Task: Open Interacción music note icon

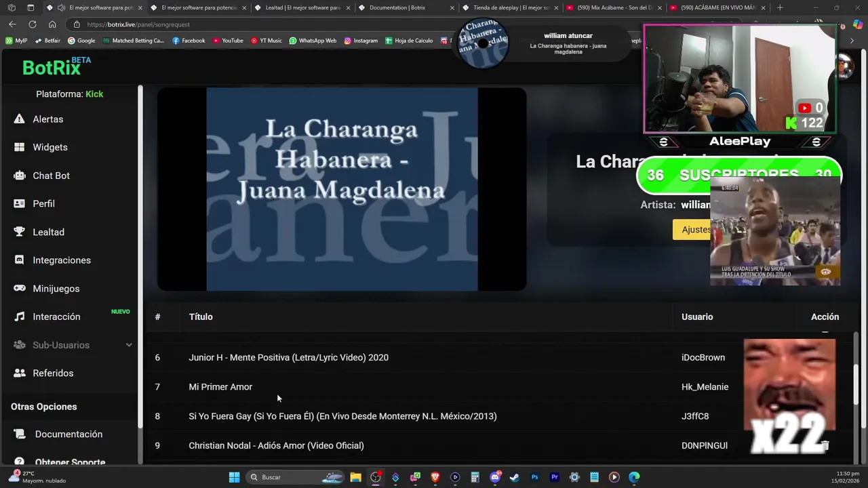Action: [x=20, y=317]
